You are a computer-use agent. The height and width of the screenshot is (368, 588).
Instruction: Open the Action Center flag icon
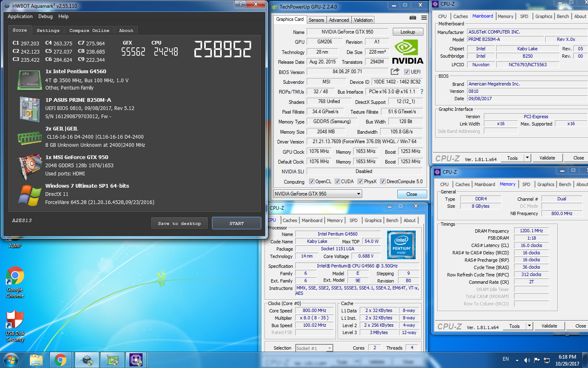[537, 360]
